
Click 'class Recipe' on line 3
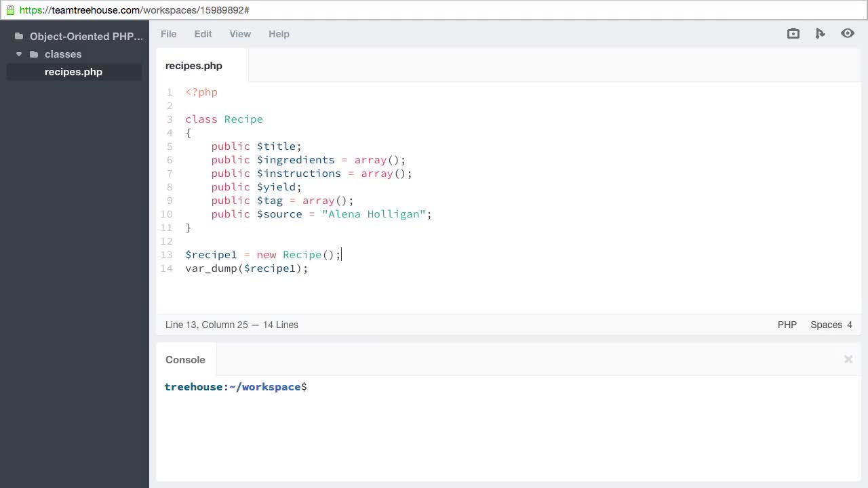[224, 119]
